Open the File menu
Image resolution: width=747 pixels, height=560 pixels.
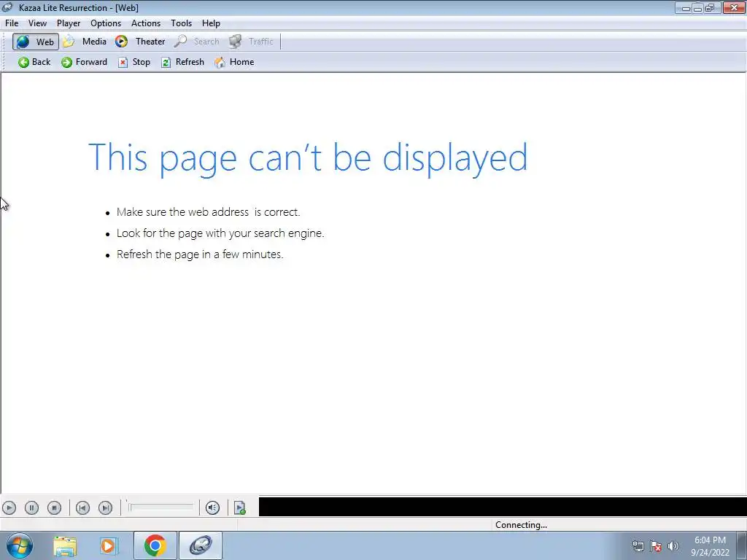point(12,23)
